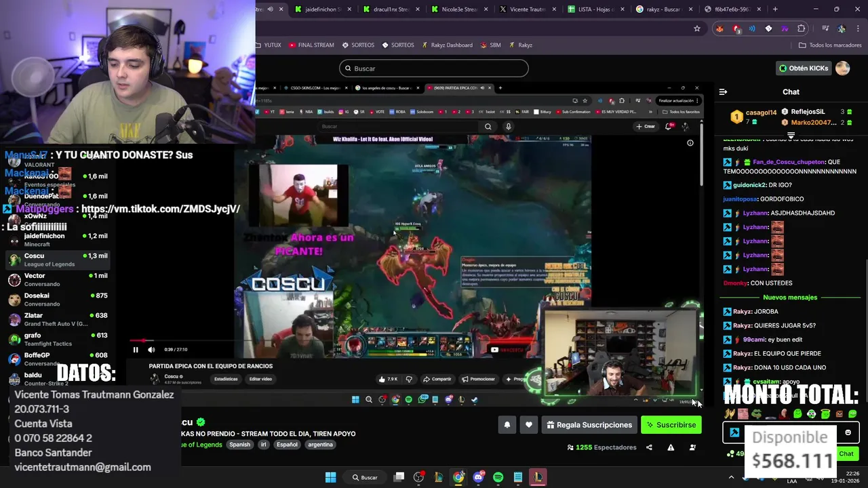
Task: Open Spotify from the taskbar
Action: point(498,477)
